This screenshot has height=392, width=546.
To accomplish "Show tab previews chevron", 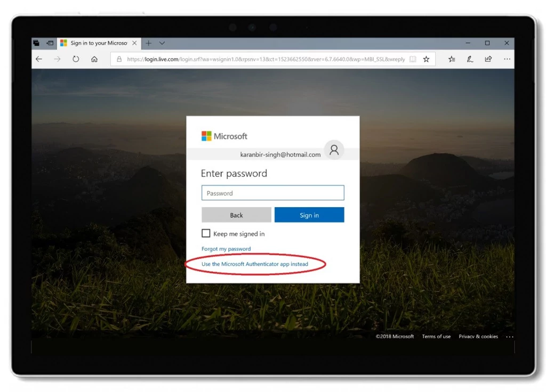I will click(162, 43).
